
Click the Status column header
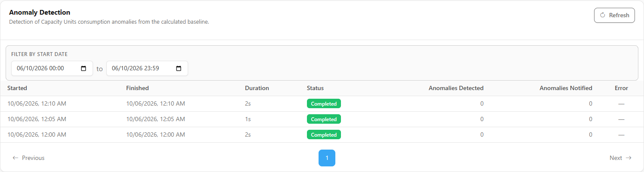315,88
